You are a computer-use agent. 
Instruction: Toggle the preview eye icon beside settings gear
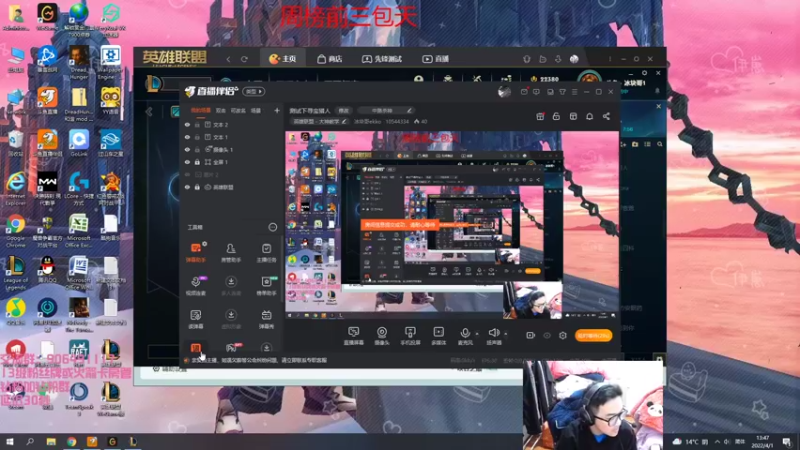point(547,335)
